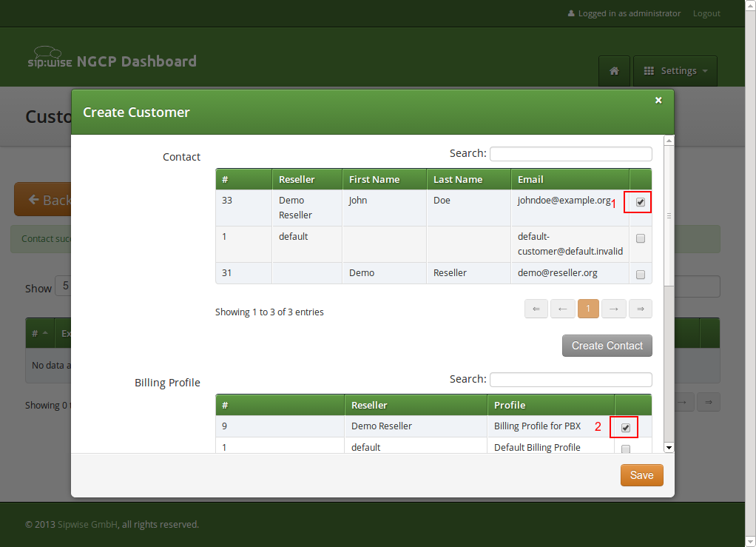Image resolution: width=756 pixels, height=547 pixels.
Task: Click the Logout link
Action: pyautogui.click(x=706, y=13)
